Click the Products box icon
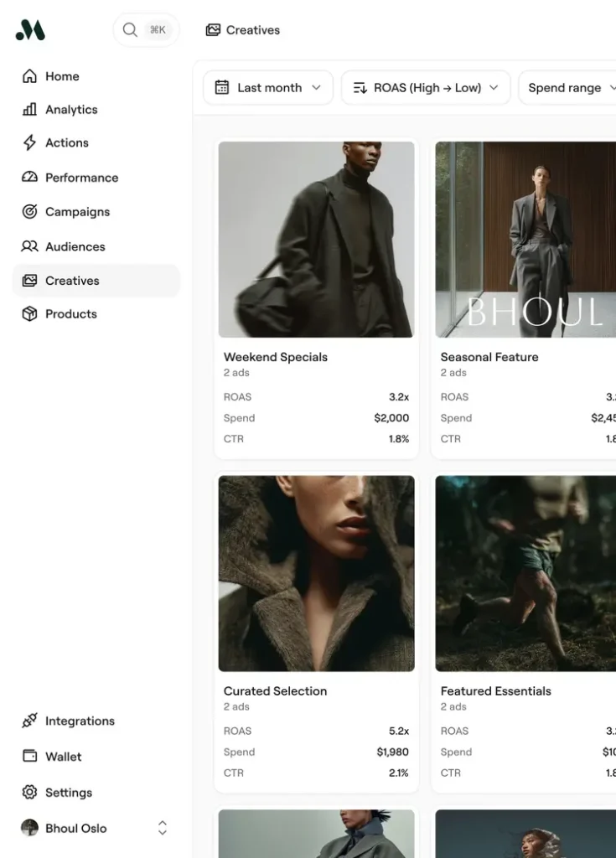 click(x=29, y=314)
